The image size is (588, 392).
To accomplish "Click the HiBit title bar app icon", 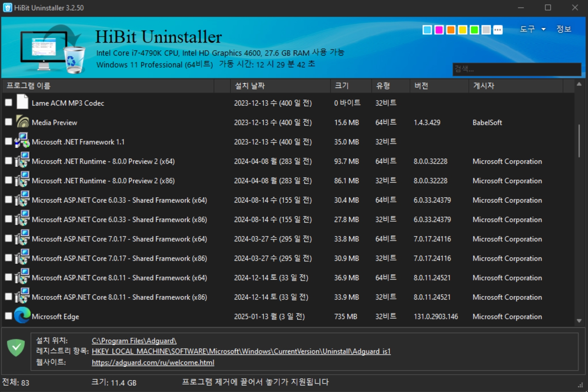I will 7,7.
